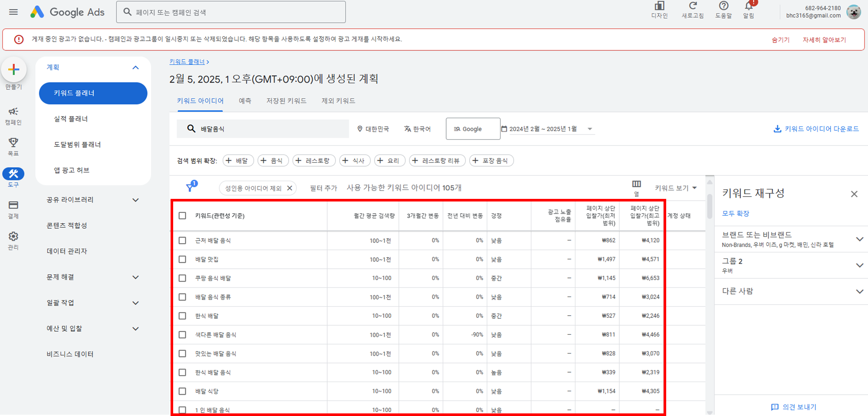Click the 관리 gear icon
The width and height of the screenshot is (868, 416).
pos(13,237)
